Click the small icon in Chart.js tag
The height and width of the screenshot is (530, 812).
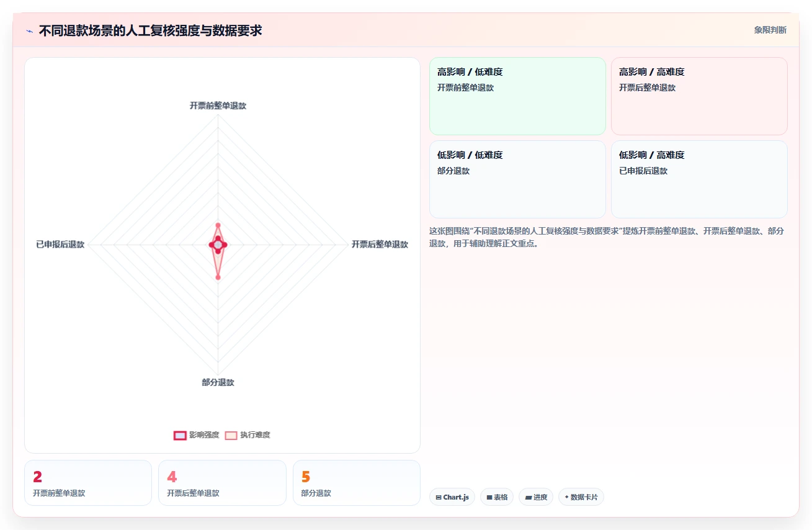tap(439, 497)
